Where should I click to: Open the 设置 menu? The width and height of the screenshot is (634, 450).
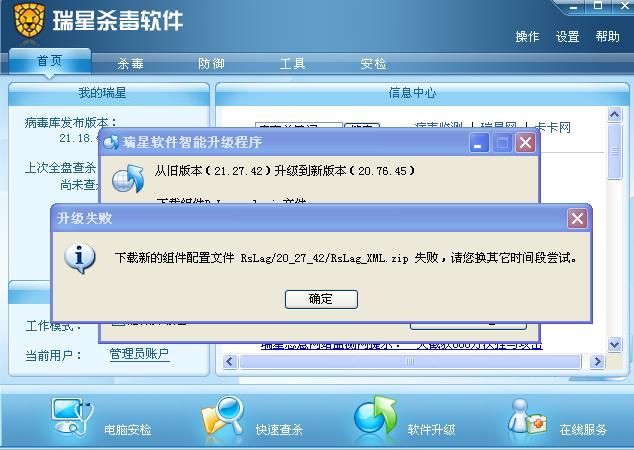[x=567, y=37]
